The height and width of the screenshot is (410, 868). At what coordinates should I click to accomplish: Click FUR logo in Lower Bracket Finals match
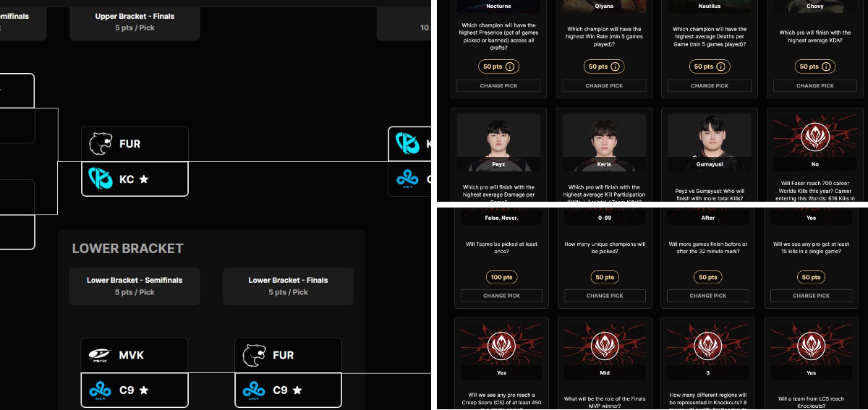(x=254, y=355)
